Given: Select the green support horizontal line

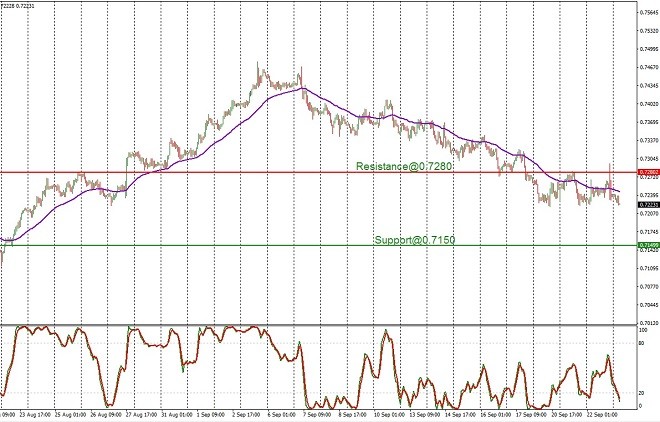Looking at the screenshot, I should pyautogui.click(x=319, y=245).
